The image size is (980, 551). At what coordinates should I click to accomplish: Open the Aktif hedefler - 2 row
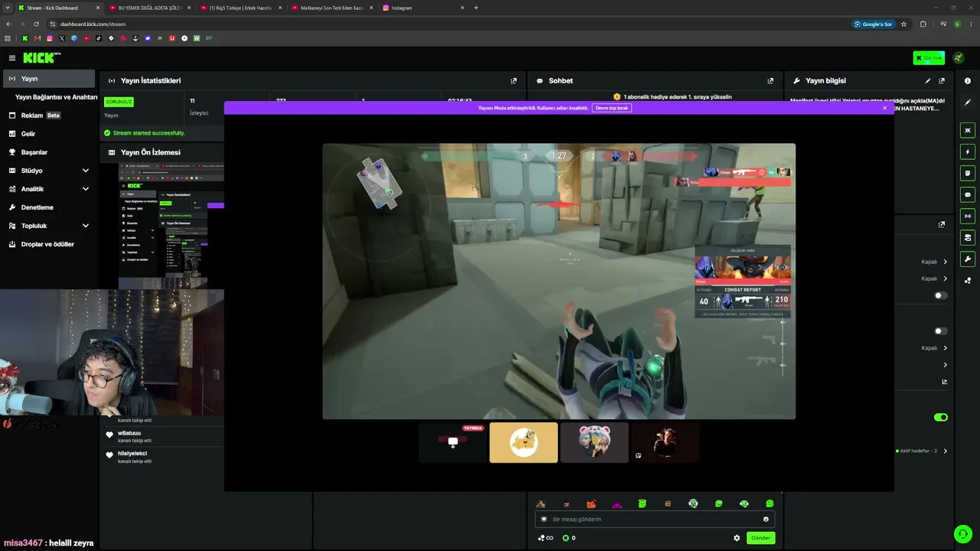(x=922, y=451)
